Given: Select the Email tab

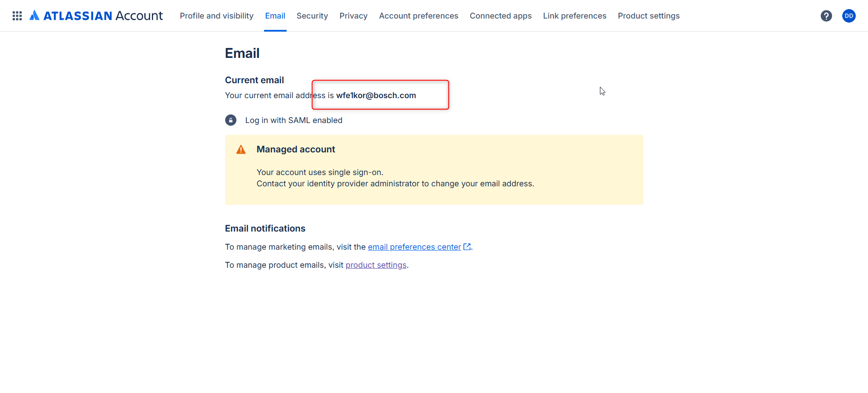Looking at the screenshot, I should [x=275, y=16].
